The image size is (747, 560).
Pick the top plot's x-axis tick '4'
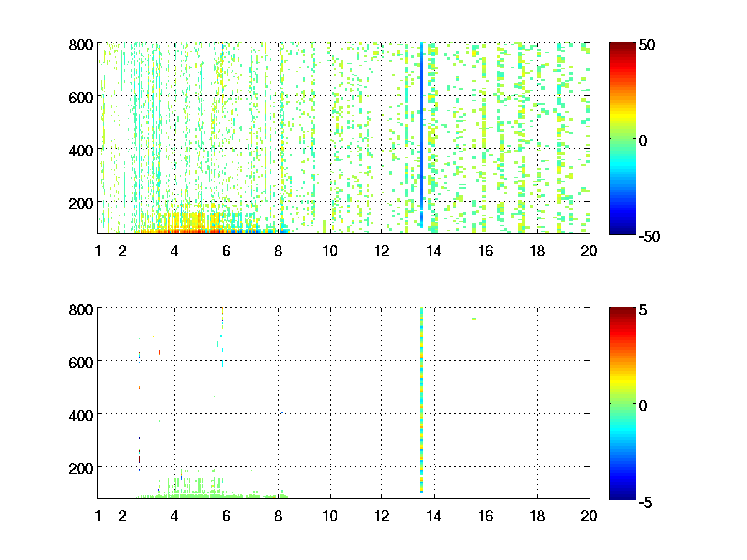174,251
